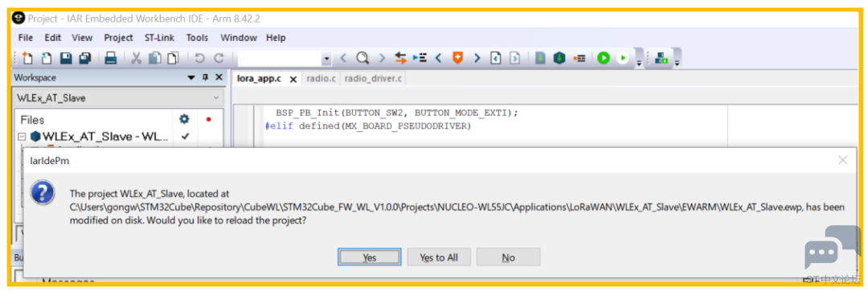Collapse the WLEx_AT_Slave project tree node
The width and height of the screenshot is (868, 292).
23,136
